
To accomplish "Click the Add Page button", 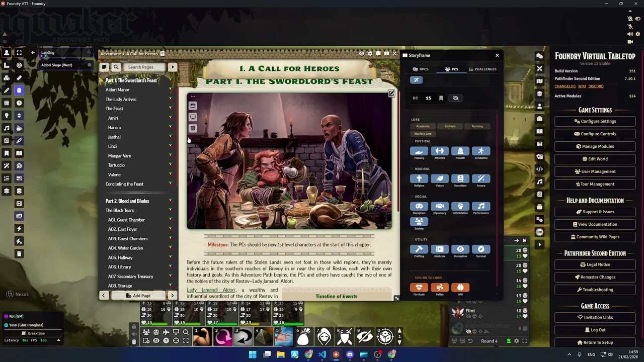I will coord(138,296).
